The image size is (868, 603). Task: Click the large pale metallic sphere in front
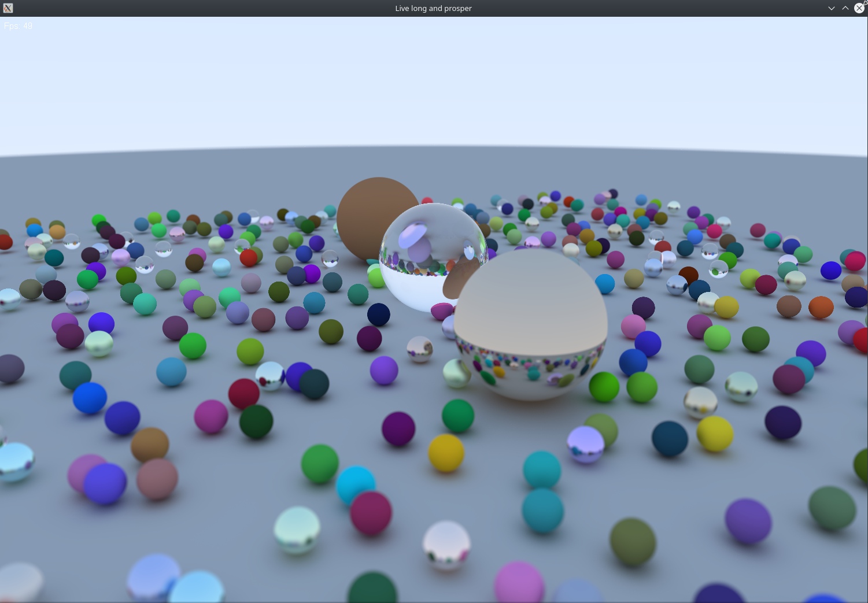click(x=530, y=325)
